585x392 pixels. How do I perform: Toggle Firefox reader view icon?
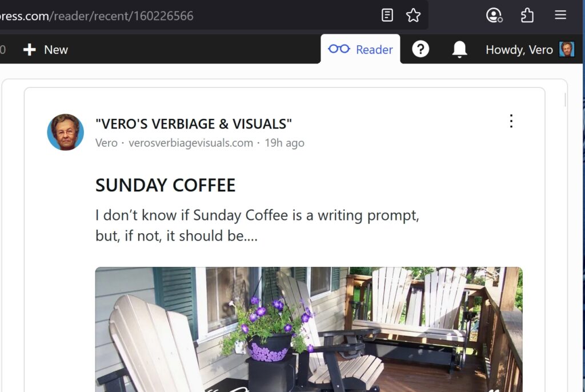pyautogui.click(x=387, y=15)
